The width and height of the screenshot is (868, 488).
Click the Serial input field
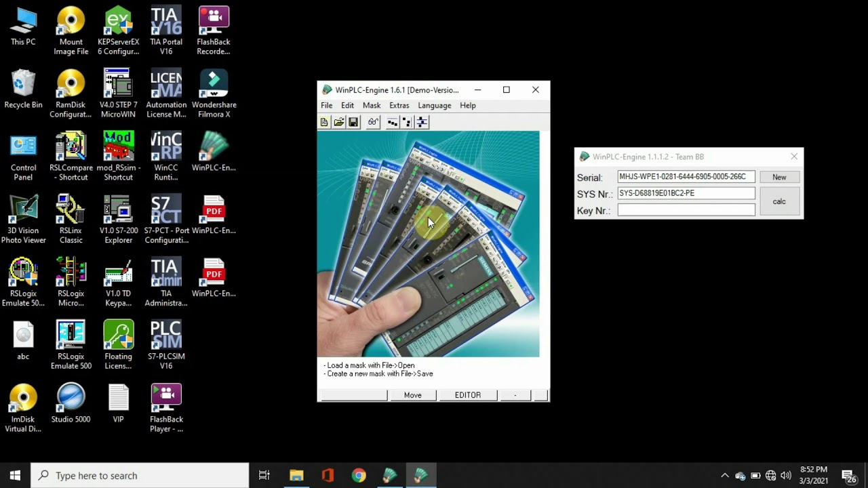coord(686,177)
